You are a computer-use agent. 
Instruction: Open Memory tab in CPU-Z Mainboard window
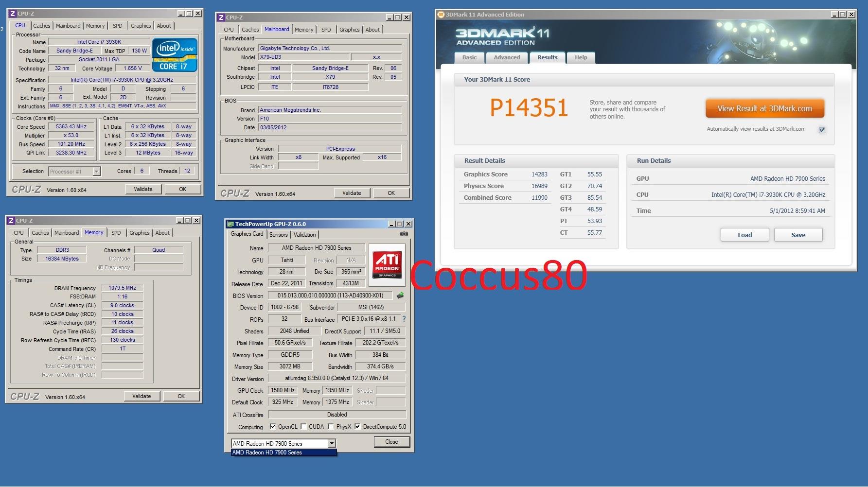tap(304, 30)
